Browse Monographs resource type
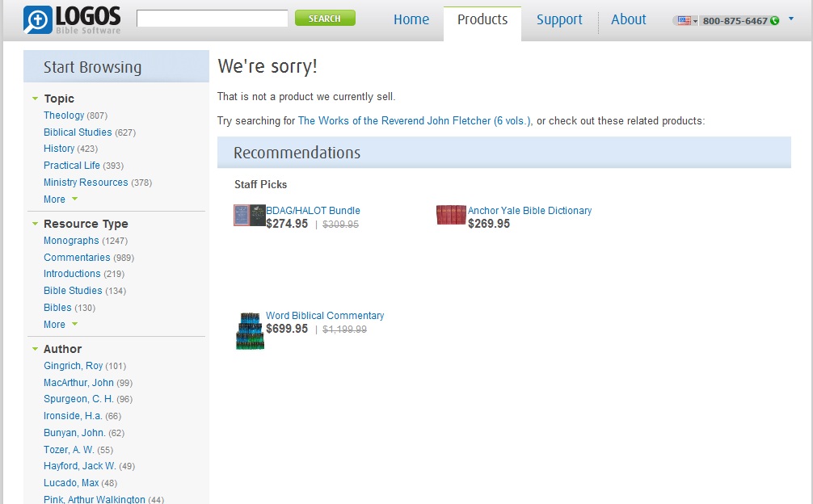This screenshot has height=504, width=813. (x=71, y=241)
